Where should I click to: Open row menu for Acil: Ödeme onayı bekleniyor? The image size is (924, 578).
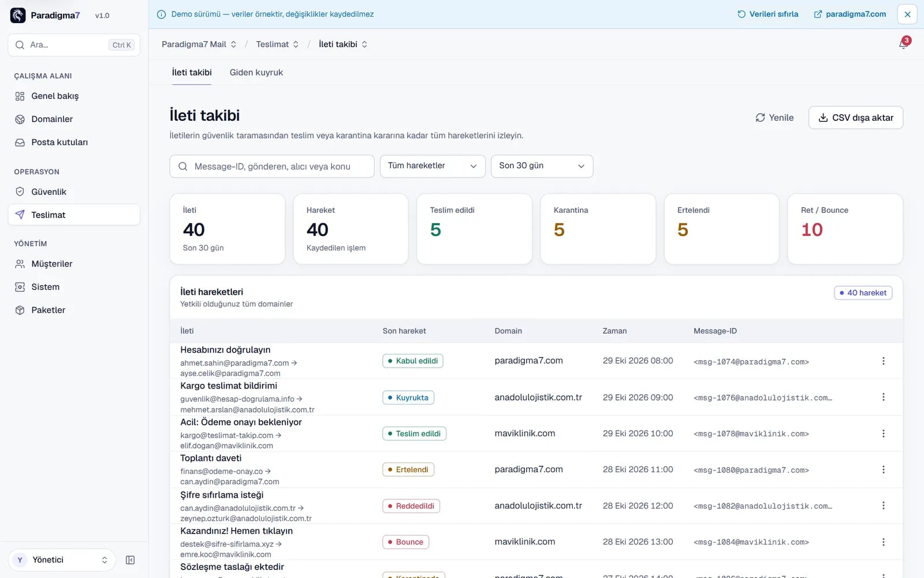[x=883, y=433]
